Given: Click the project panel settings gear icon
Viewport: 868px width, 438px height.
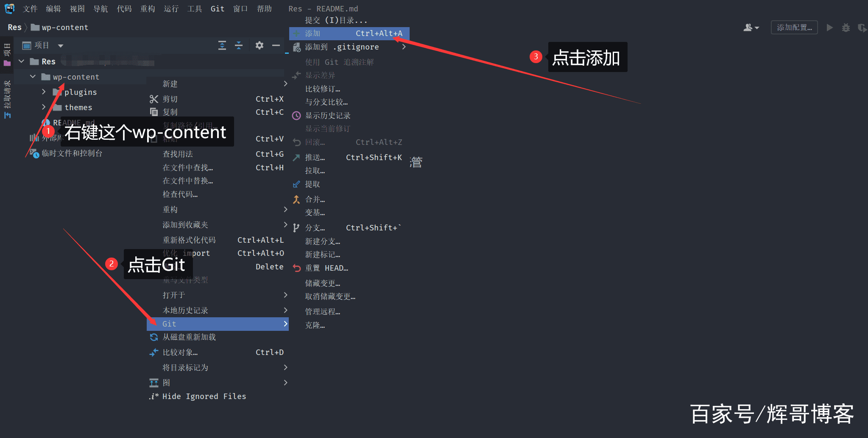Looking at the screenshot, I should 259,45.
